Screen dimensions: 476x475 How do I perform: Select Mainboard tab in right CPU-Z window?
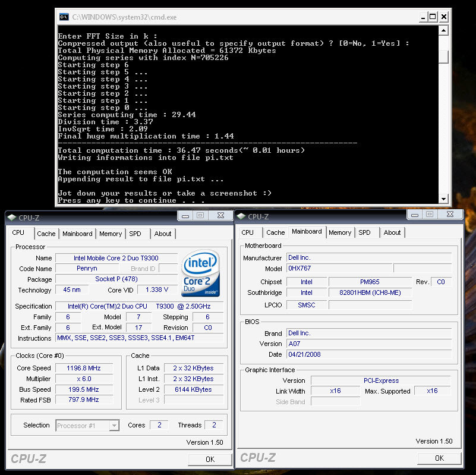click(x=307, y=231)
